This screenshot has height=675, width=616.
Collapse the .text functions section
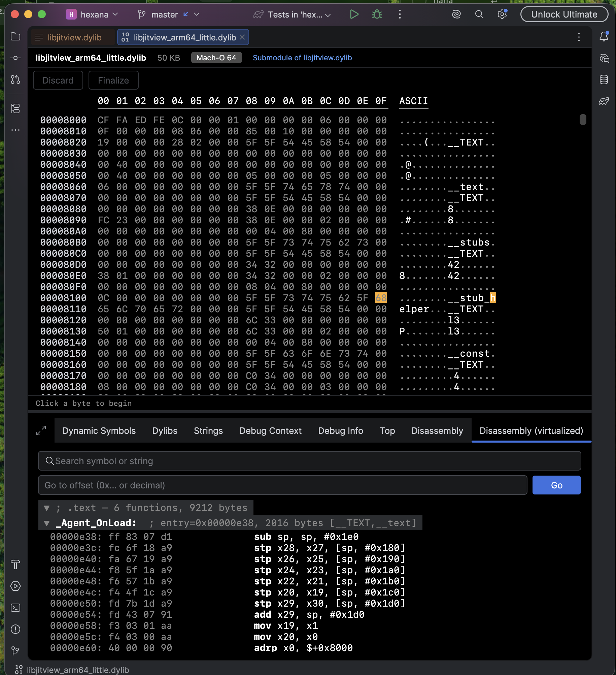[x=47, y=508]
